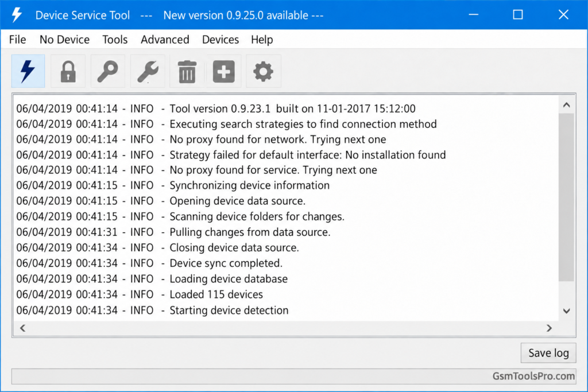Open the wrench repair tool
The height and width of the screenshot is (392, 588).
click(148, 71)
